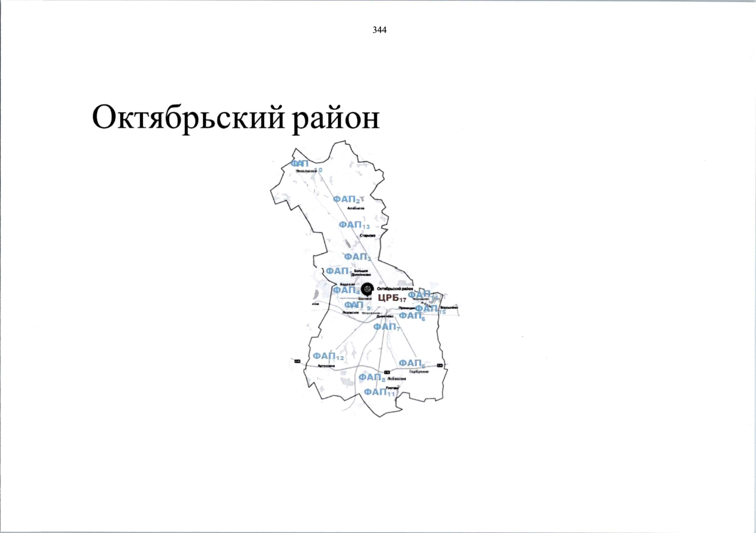The width and height of the screenshot is (756, 533).
Task: Expand details for the ФАП₁₄ marker
Action: click(x=422, y=294)
